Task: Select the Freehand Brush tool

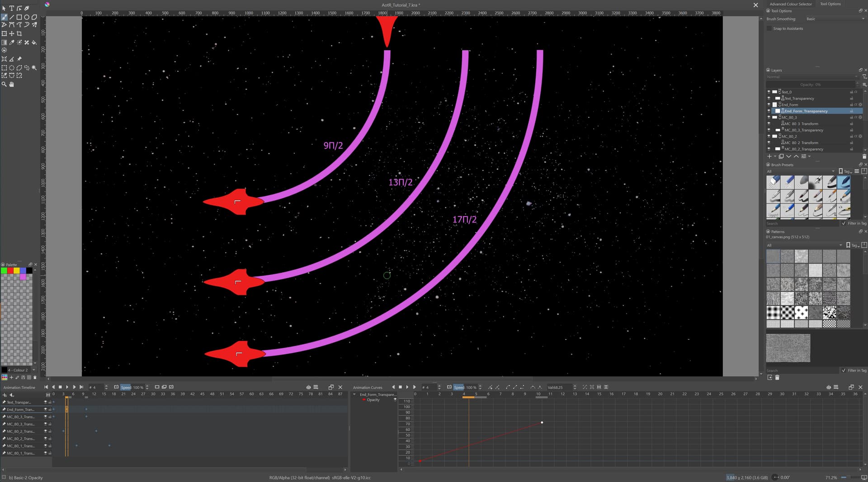Action: click(x=4, y=17)
